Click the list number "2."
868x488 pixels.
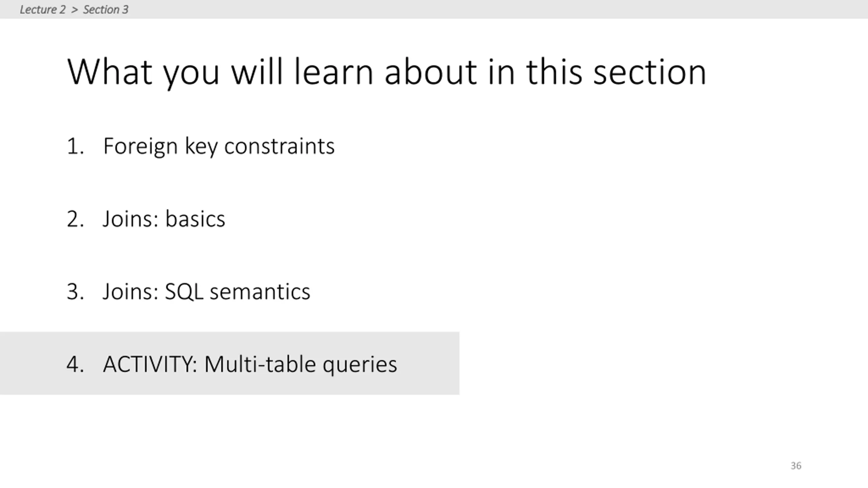point(75,219)
